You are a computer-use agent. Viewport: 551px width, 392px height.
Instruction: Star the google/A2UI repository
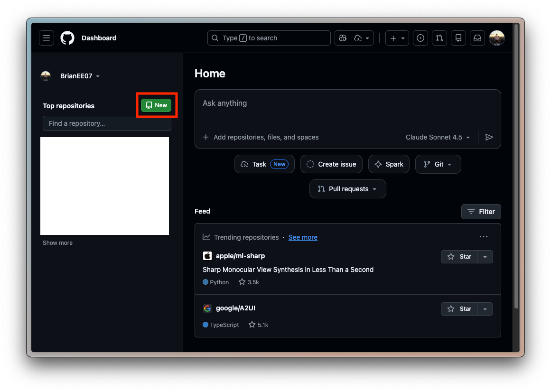tap(459, 309)
